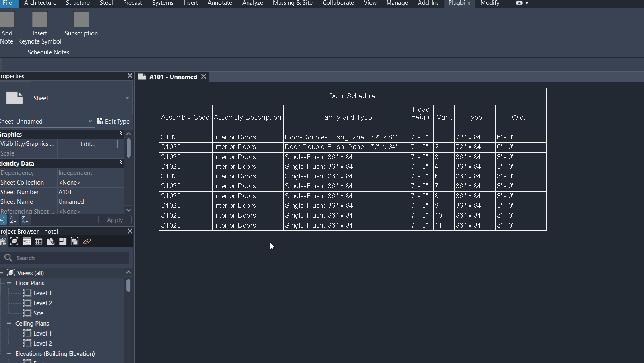Filter Project Browser by groups bracket icon
Viewport: 644px width, 363px height.
[74, 241]
